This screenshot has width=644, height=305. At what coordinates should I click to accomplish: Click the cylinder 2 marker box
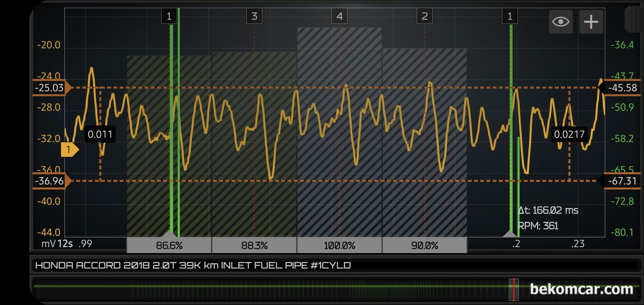tap(425, 17)
